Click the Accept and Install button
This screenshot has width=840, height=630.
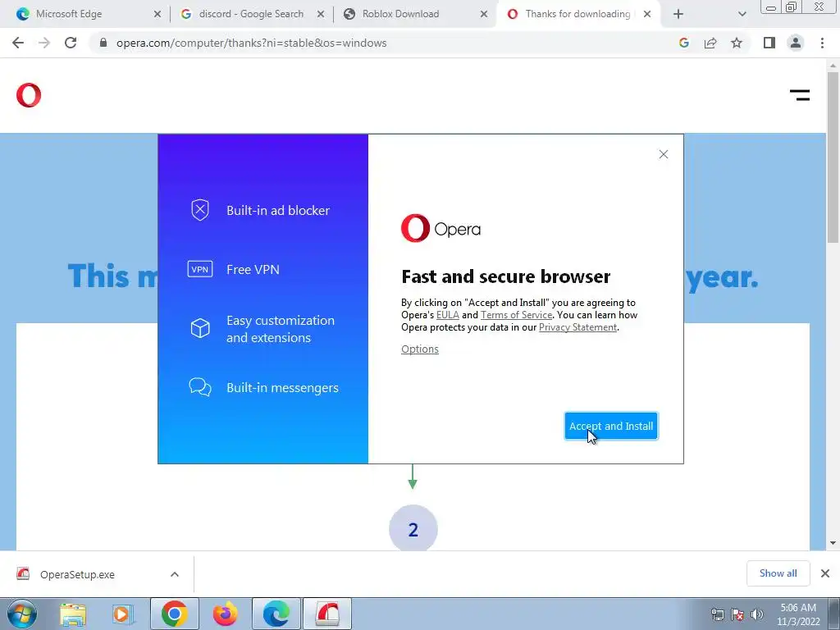[610, 426]
